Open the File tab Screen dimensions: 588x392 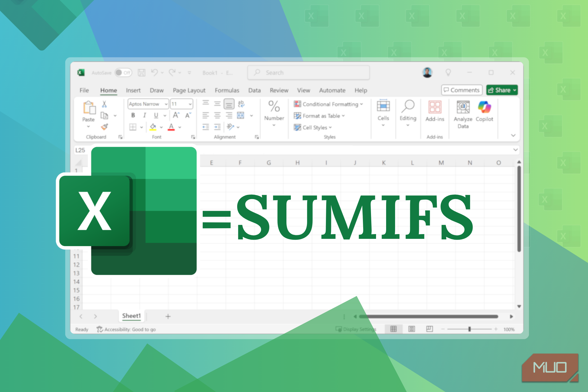point(84,90)
